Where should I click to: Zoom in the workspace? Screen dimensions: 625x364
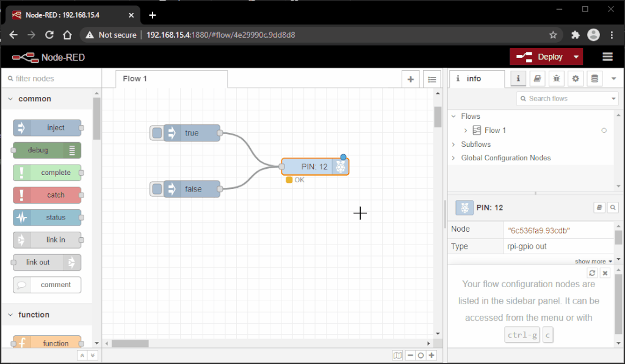click(432, 355)
